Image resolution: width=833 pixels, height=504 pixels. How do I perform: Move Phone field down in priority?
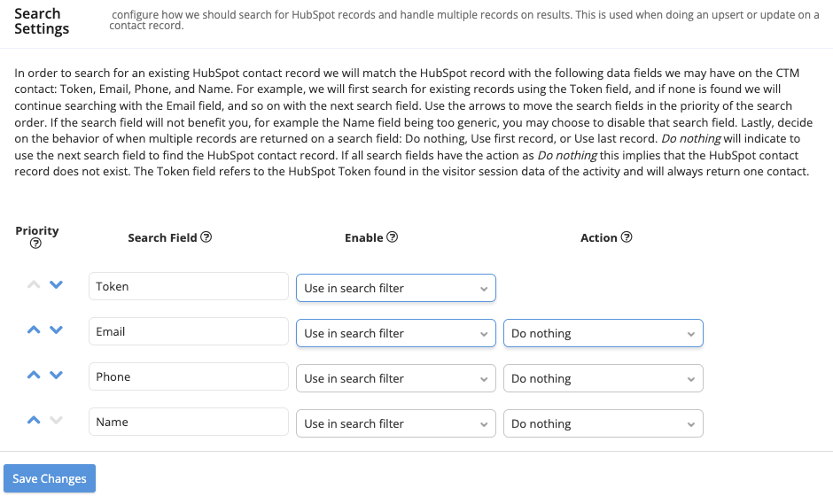click(56, 376)
